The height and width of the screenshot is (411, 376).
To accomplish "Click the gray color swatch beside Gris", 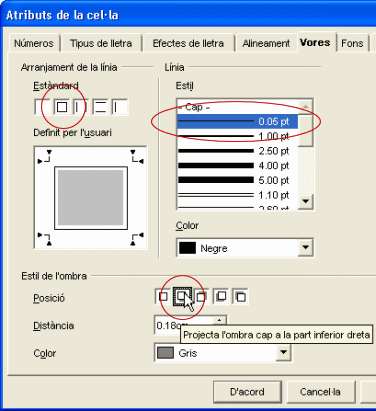I will 166,353.
